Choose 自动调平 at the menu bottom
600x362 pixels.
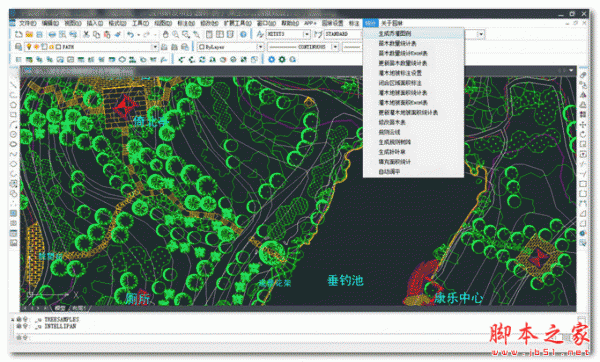[389, 172]
